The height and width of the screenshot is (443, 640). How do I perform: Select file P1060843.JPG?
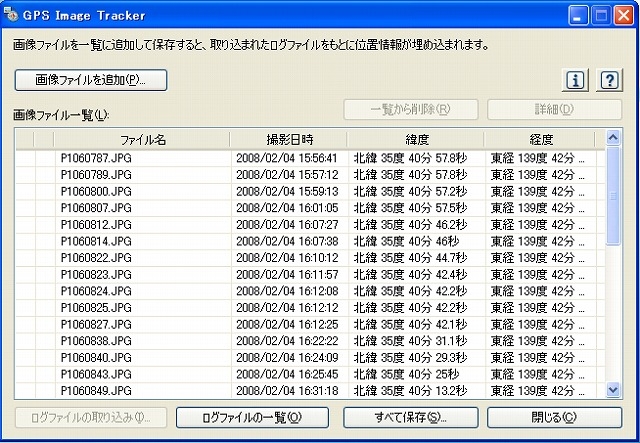pyautogui.click(x=96, y=374)
